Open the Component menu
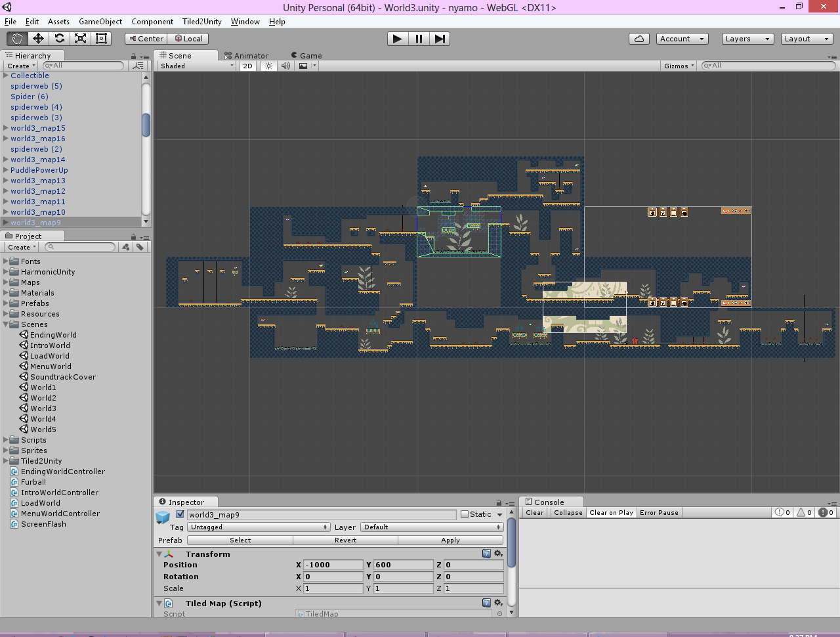The width and height of the screenshot is (840, 637). click(152, 22)
